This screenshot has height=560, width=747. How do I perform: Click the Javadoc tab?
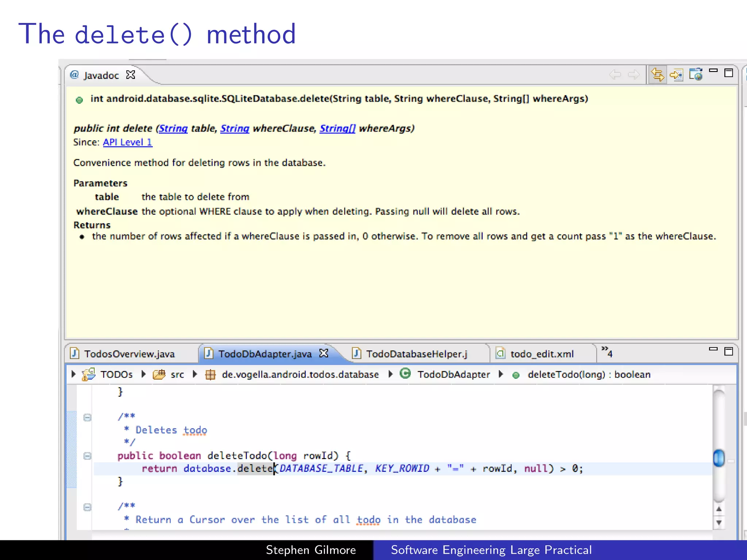(101, 75)
